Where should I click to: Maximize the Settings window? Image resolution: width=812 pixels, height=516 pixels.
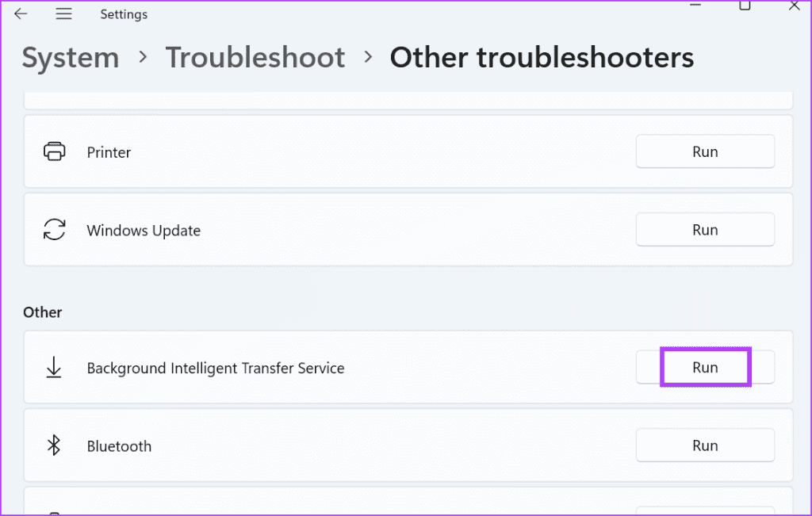(x=744, y=6)
